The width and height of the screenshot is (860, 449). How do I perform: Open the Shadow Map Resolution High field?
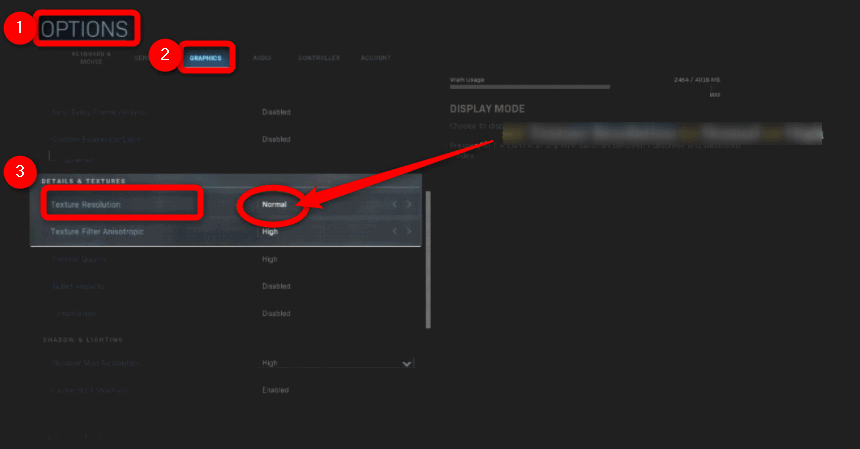point(336,363)
